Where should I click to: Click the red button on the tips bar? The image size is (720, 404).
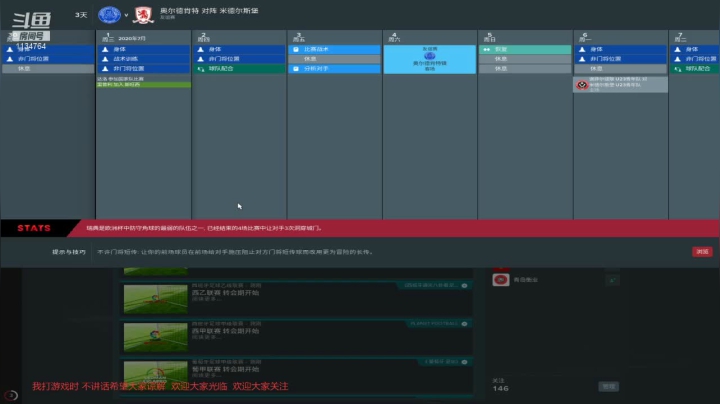tap(702, 252)
